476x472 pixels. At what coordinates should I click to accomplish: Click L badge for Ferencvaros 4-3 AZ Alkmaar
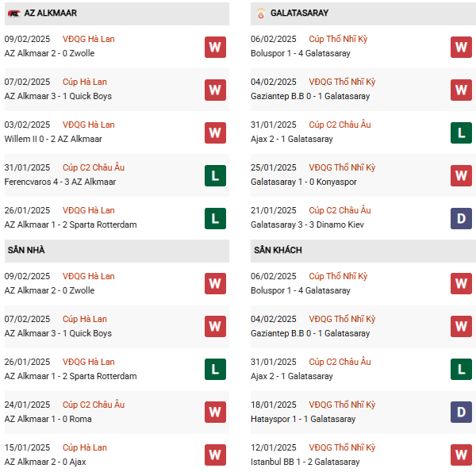[x=215, y=175]
